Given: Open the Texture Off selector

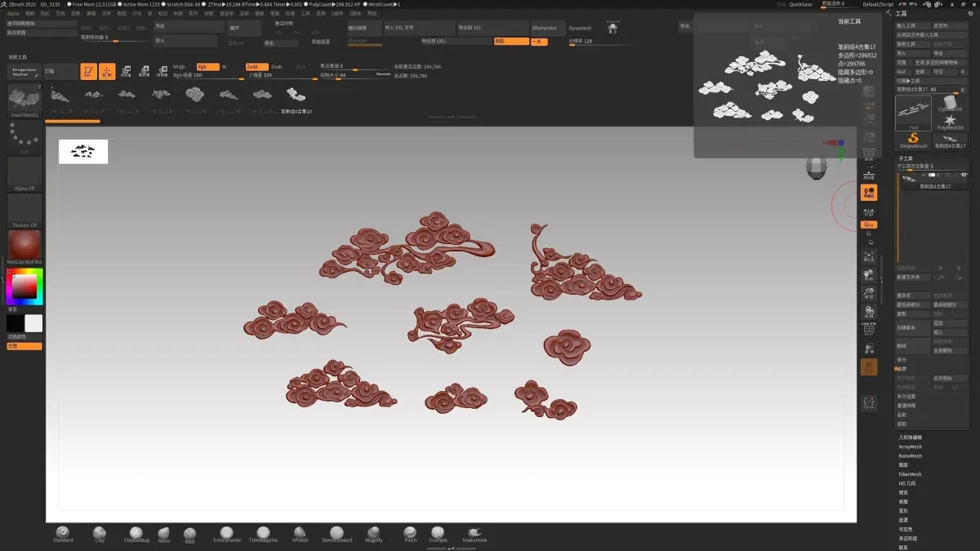Looking at the screenshot, I should pyautogui.click(x=24, y=211).
